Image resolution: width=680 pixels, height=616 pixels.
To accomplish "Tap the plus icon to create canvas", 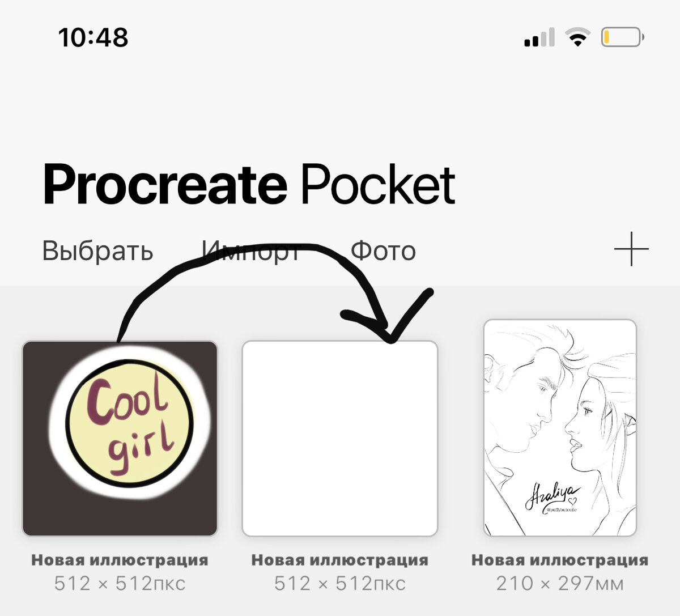I will click(x=631, y=249).
